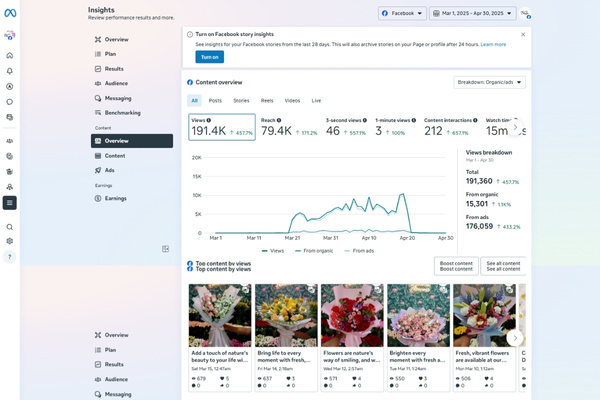Switch to the Stories tab
600x400 pixels.
coord(241,100)
